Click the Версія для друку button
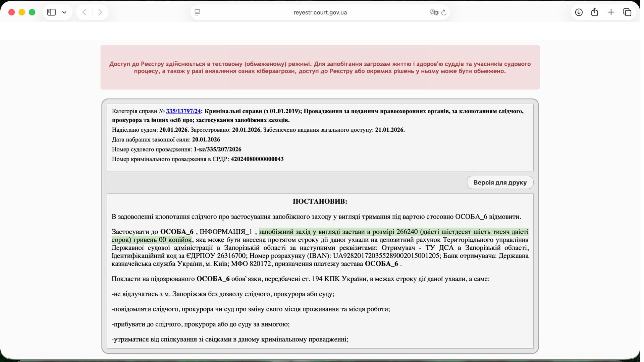This screenshot has height=362, width=644. (x=500, y=182)
